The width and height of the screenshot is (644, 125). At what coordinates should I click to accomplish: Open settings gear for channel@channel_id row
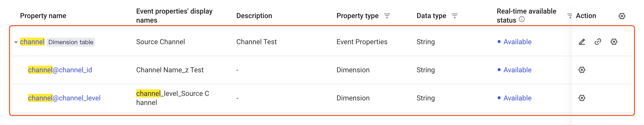click(x=582, y=70)
